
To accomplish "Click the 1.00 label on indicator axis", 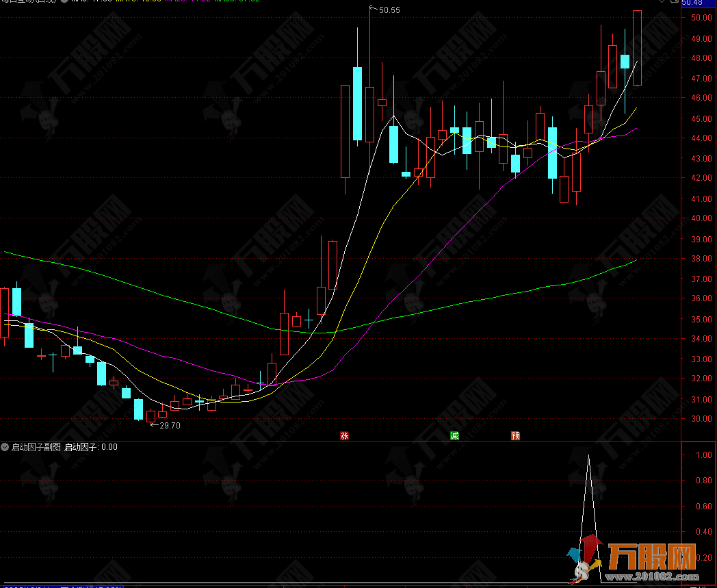I will pos(701,455).
